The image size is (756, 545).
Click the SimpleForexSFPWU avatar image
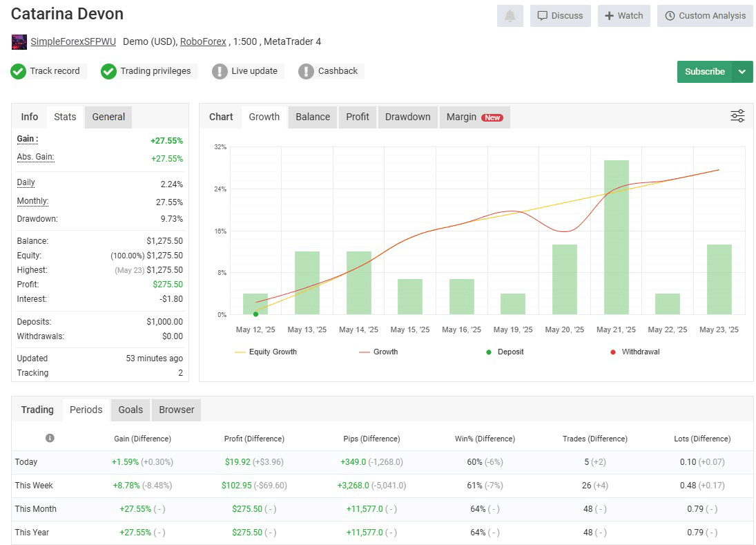click(x=19, y=42)
